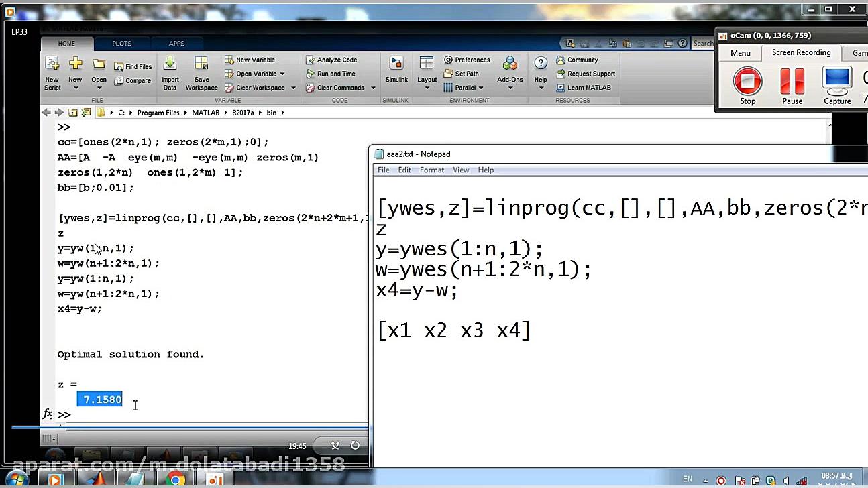Image resolution: width=868 pixels, height=488 pixels.
Task: Expand the New dropdown arrow
Action: coord(75,88)
